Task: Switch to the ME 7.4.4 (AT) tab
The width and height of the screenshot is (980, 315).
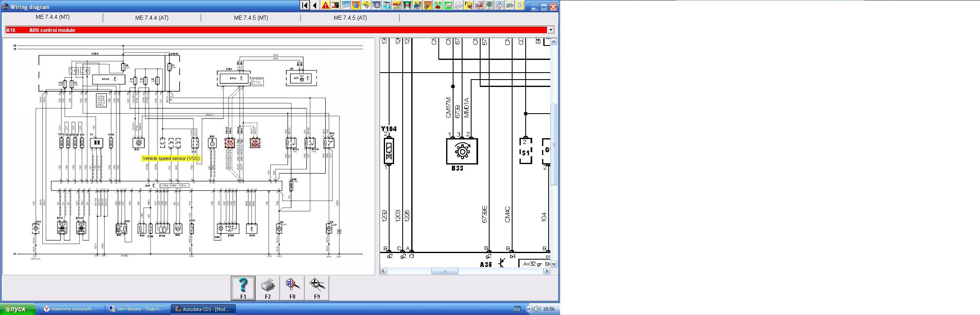Action: coord(152,18)
